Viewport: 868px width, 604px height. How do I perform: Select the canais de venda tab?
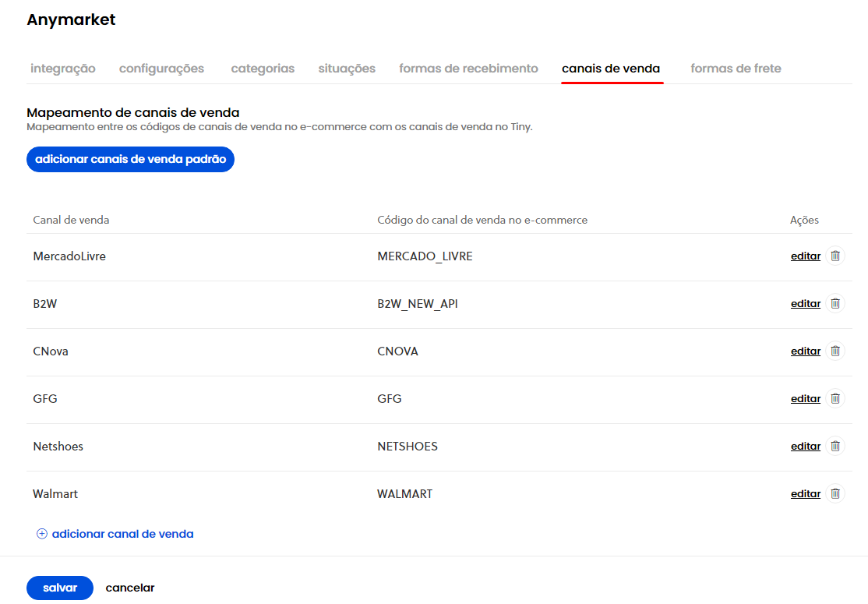(x=611, y=69)
